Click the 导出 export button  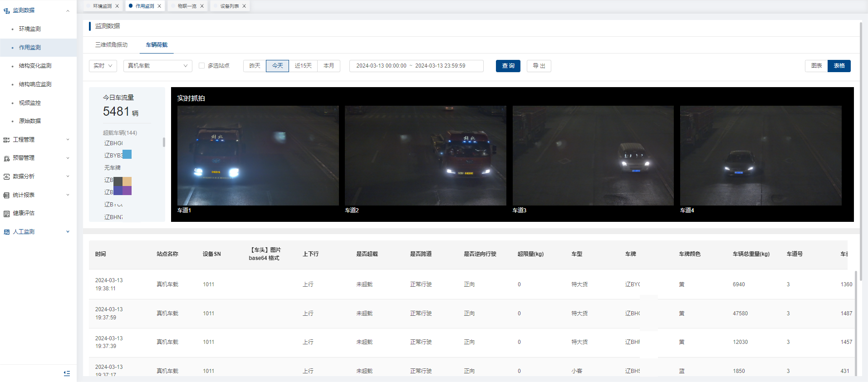pos(539,66)
